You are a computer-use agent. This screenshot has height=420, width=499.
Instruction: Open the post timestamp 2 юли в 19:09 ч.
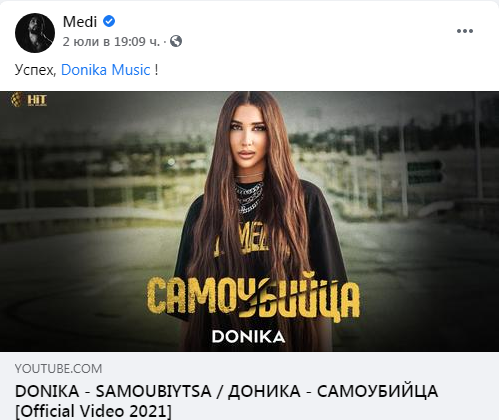(x=111, y=42)
